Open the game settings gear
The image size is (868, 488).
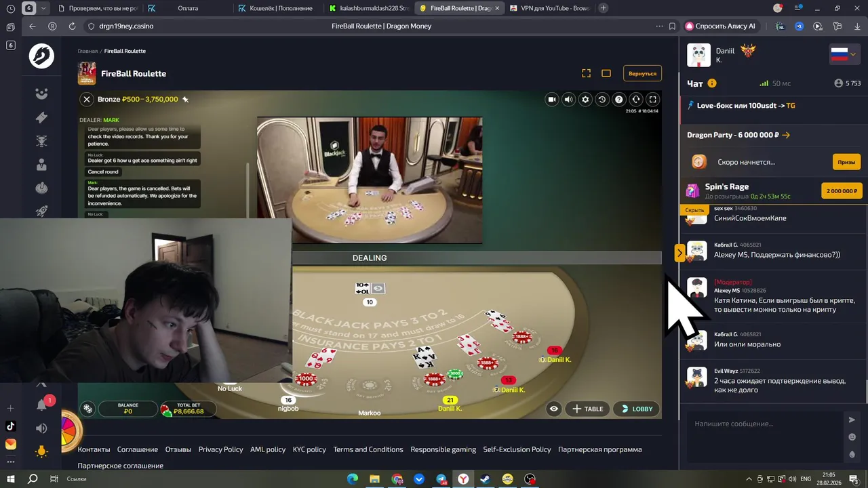tap(585, 100)
